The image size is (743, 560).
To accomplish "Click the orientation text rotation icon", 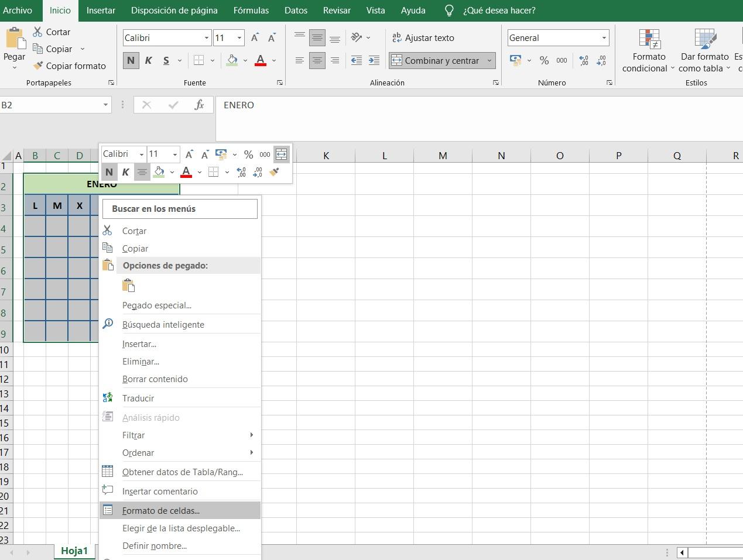I will pyautogui.click(x=356, y=37).
